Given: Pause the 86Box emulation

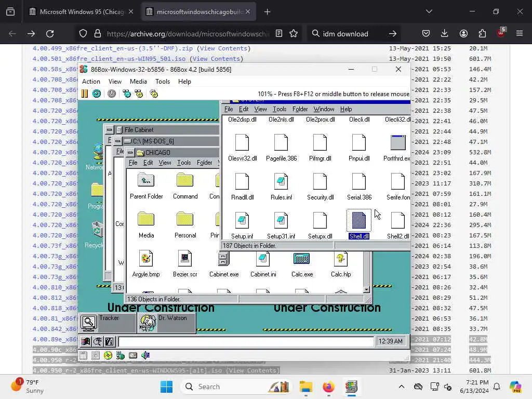Looking at the screenshot, I should [85, 94].
